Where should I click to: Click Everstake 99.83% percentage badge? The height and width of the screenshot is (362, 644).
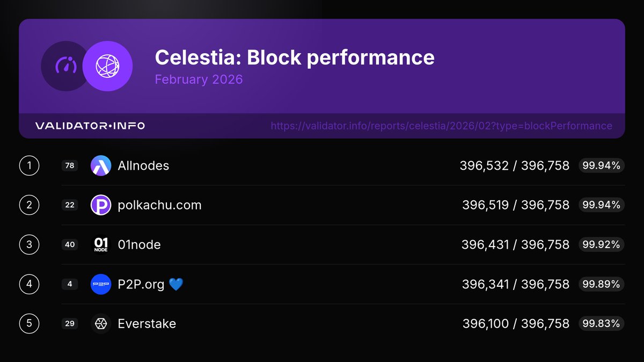coord(601,323)
